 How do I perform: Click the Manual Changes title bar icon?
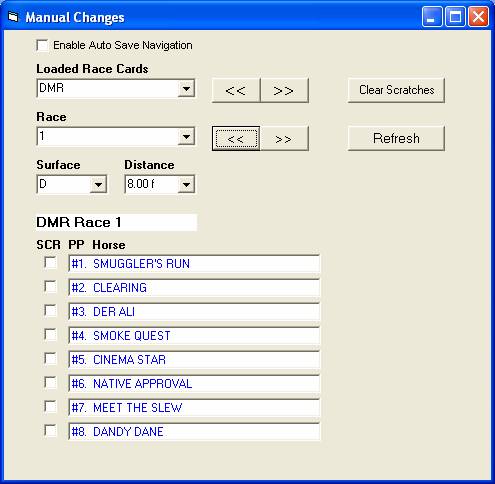[13, 17]
